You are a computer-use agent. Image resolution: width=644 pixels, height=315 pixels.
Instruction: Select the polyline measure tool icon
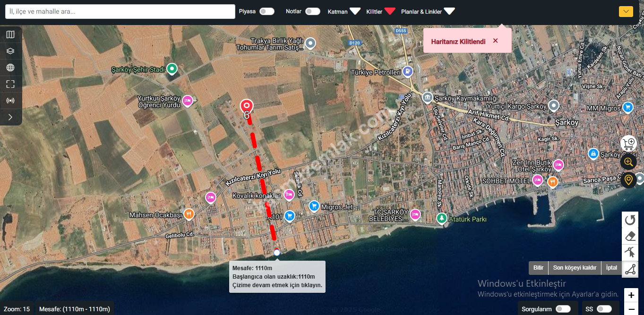(630, 269)
